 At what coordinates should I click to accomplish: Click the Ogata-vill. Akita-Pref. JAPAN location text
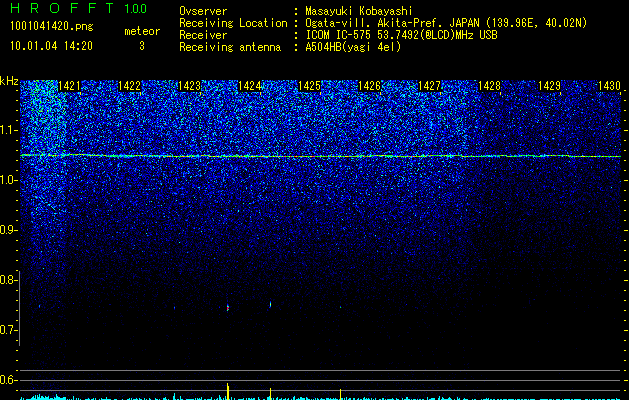click(x=446, y=23)
